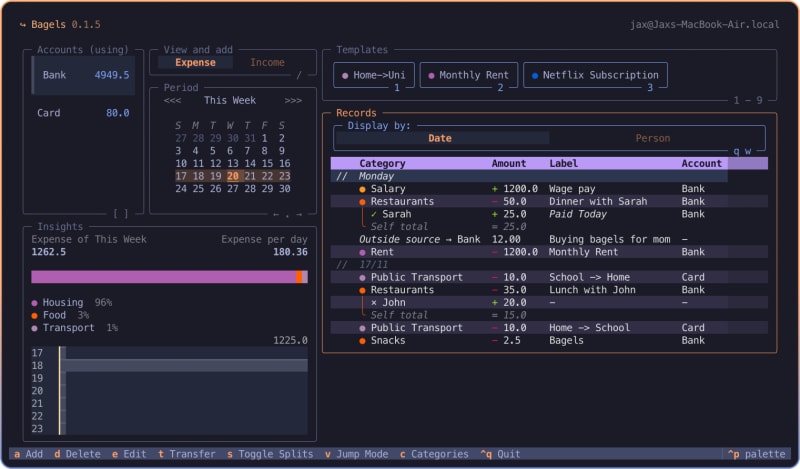
Task: Open command palette from footer
Action: click(757, 454)
